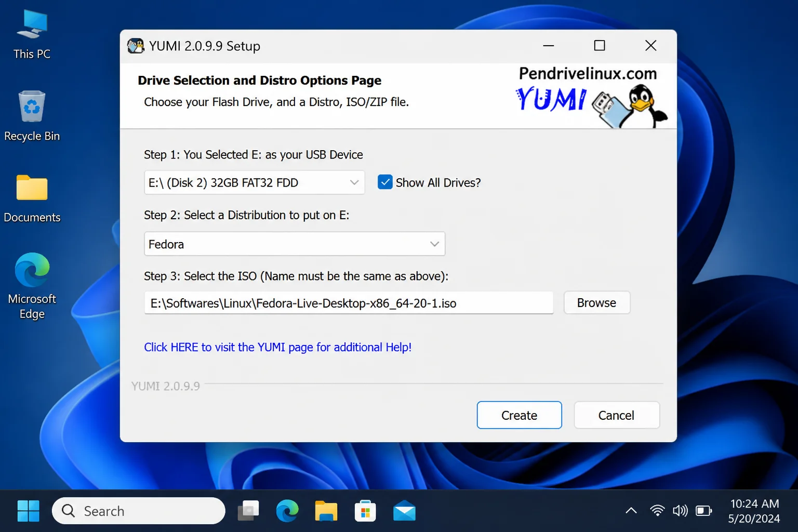Click the battery status icon

pos(703,511)
